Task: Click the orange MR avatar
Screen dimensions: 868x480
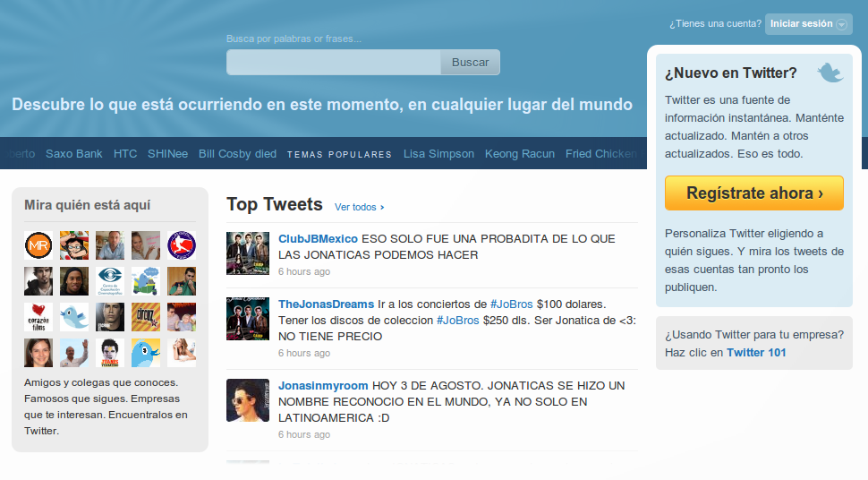Action: click(38, 245)
